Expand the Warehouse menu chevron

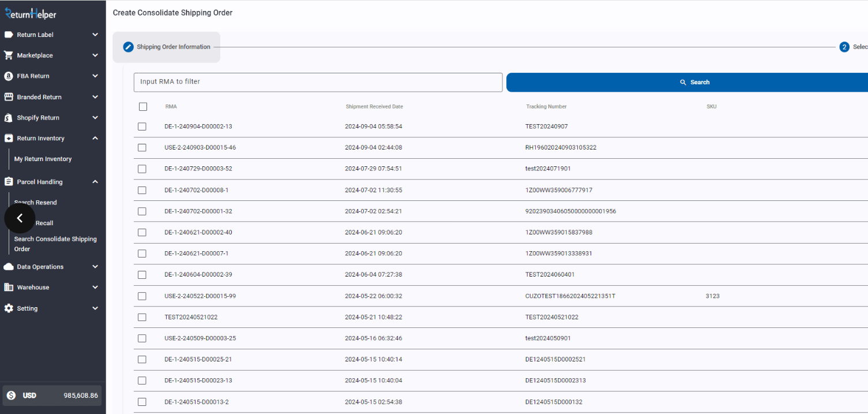coord(95,288)
